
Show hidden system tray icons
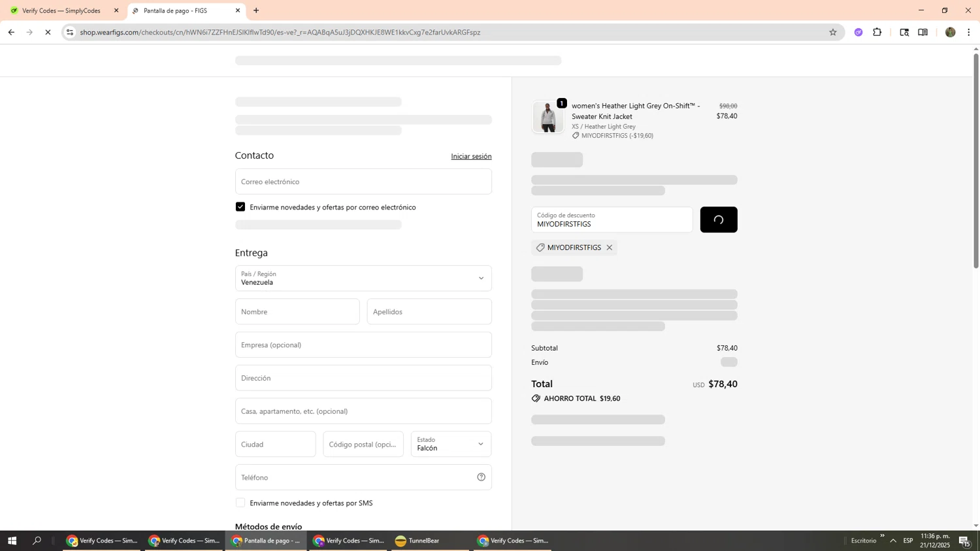point(892,541)
